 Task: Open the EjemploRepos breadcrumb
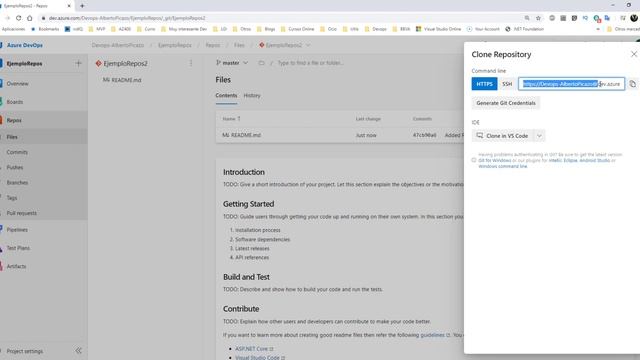(175, 45)
